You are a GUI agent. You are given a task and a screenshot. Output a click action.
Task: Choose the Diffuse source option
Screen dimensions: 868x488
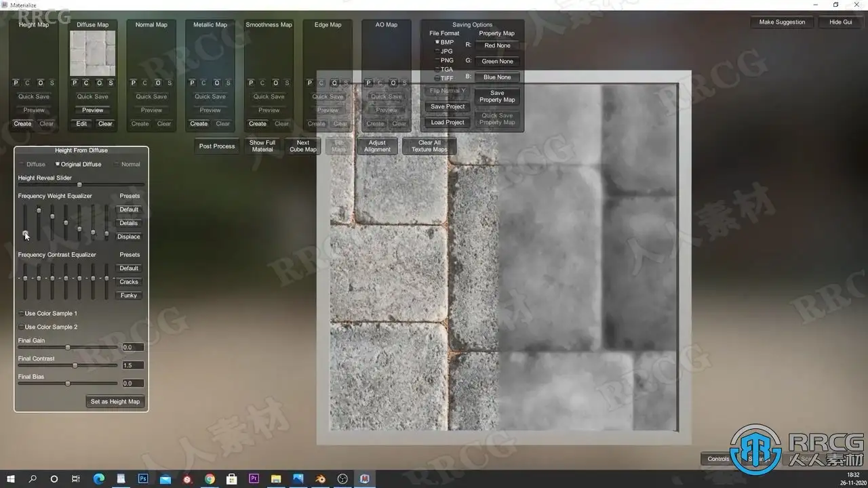[32, 164]
